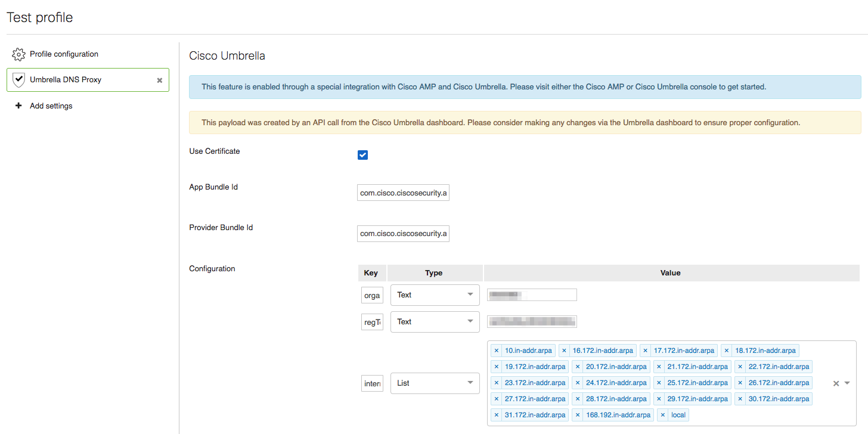The image size is (868, 434).
Task: Clear all values in the internal domains list
Action: pyautogui.click(x=836, y=383)
